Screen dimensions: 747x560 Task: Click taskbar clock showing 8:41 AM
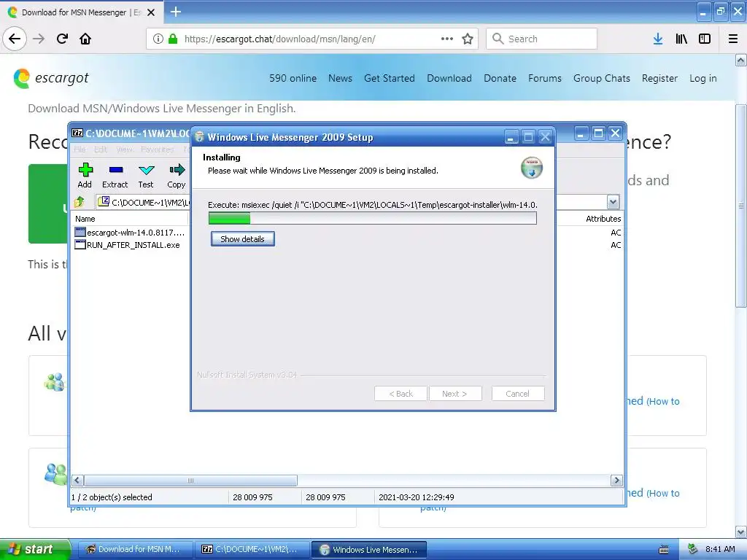tap(720, 549)
